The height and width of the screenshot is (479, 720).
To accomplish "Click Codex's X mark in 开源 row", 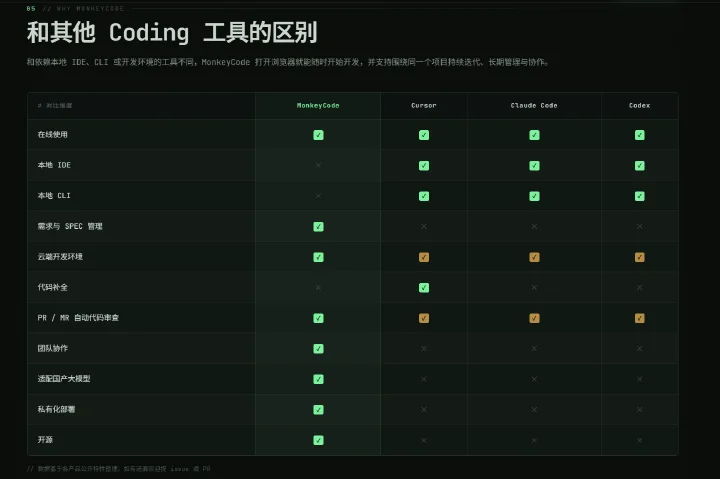I will click(640, 440).
